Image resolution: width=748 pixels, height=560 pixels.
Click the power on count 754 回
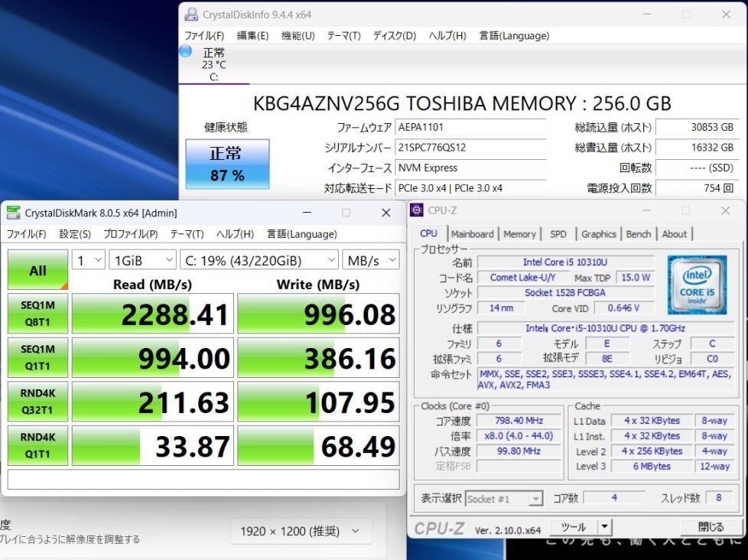point(697,188)
